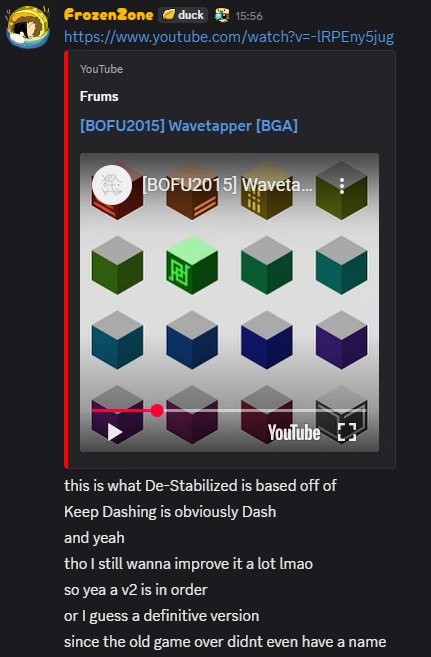431x657 pixels.
Task: Click the bright green cube with the symbol
Action: [x=192, y=265]
